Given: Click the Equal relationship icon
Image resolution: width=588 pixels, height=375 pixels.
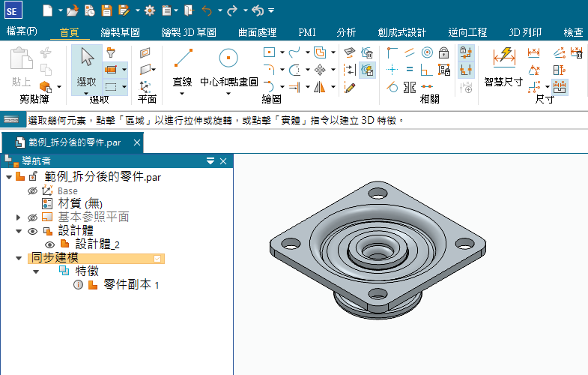Looking at the screenshot, I should [x=410, y=70].
